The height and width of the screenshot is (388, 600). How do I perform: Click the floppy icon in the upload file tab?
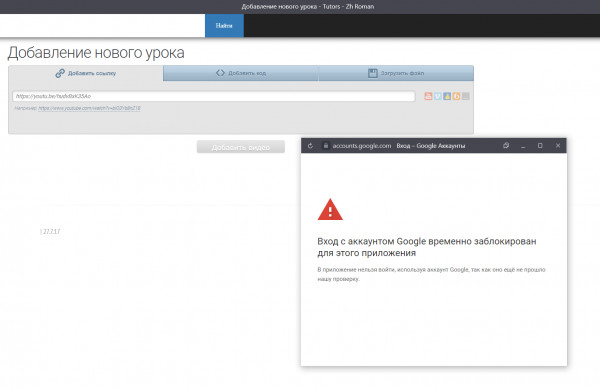[373, 73]
